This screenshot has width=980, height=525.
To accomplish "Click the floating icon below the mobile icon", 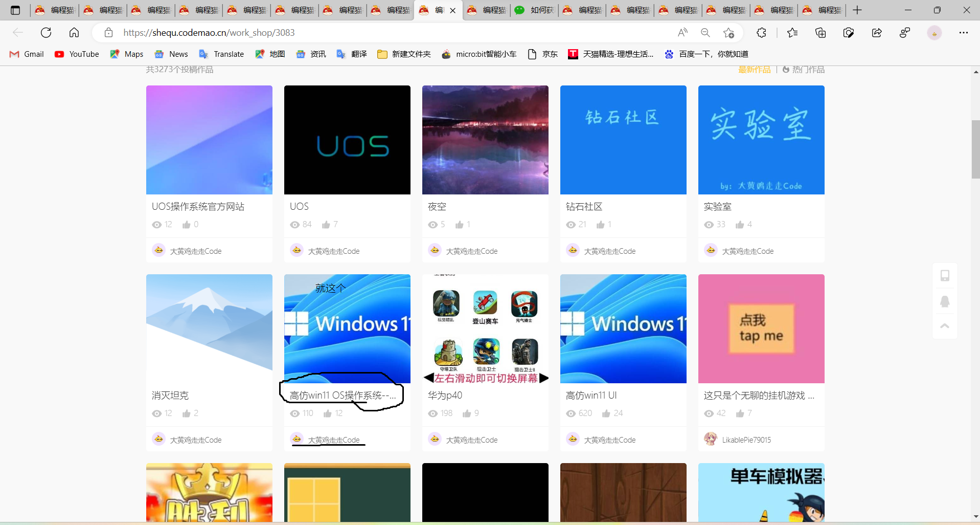I will (x=945, y=301).
